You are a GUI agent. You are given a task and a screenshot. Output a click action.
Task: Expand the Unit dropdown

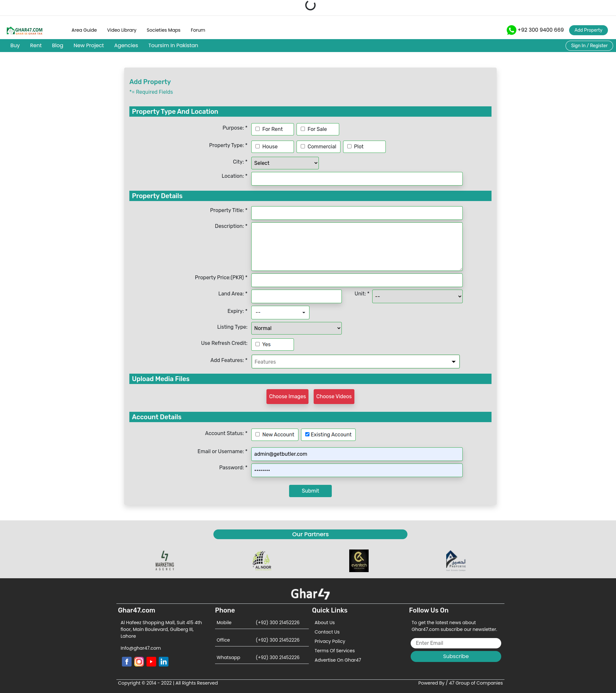point(417,296)
